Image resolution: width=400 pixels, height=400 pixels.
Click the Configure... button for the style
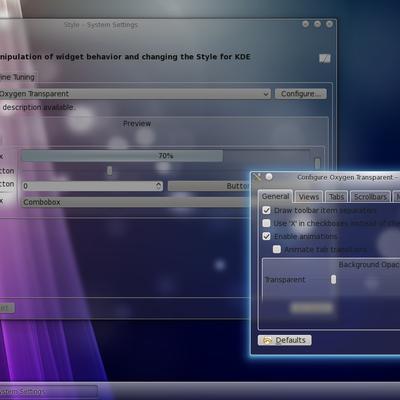301,94
